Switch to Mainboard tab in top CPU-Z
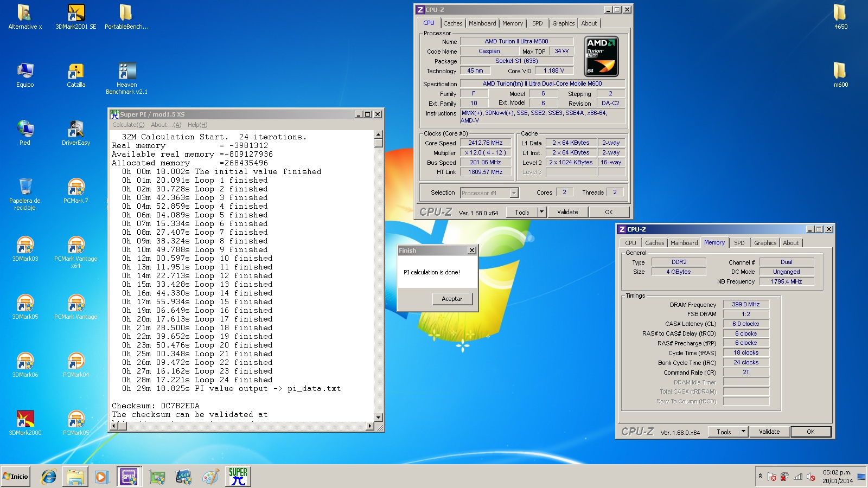The height and width of the screenshot is (488, 868). pyautogui.click(x=482, y=23)
